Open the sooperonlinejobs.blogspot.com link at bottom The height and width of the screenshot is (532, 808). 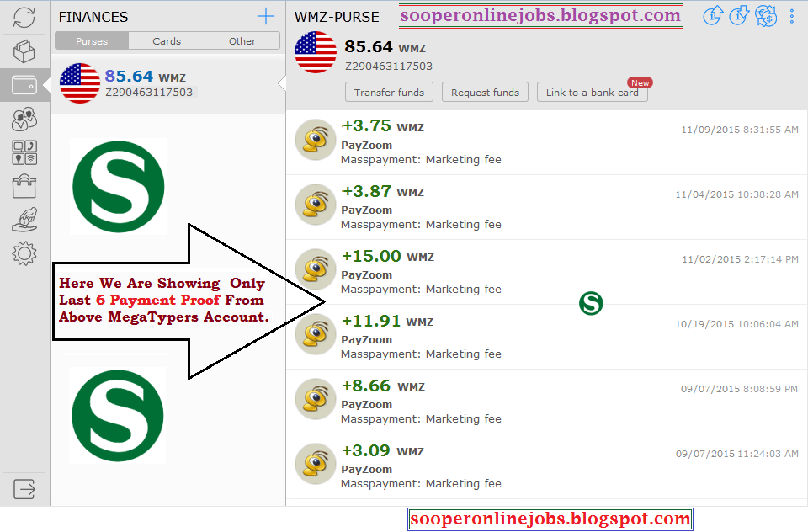549,519
